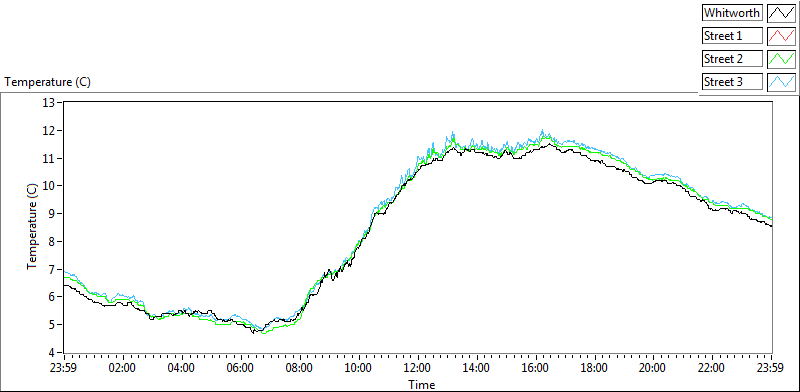Click the 14:00 time axis marker
The height and width of the screenshot is (392, 800).
click(x=477, y=369)
